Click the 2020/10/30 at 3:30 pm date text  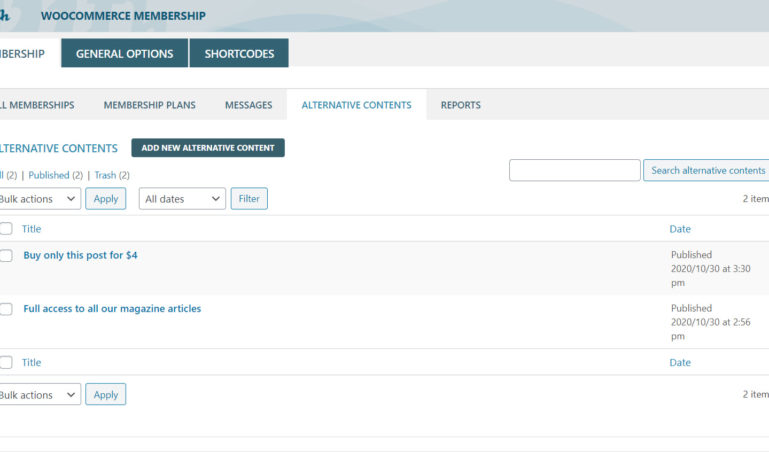711,276
